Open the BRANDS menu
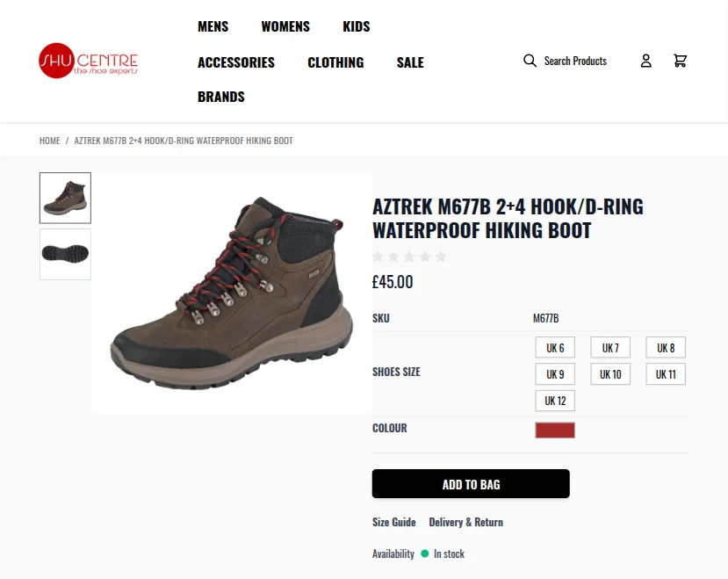Screen dimensions: 728x579 [220, 97]
